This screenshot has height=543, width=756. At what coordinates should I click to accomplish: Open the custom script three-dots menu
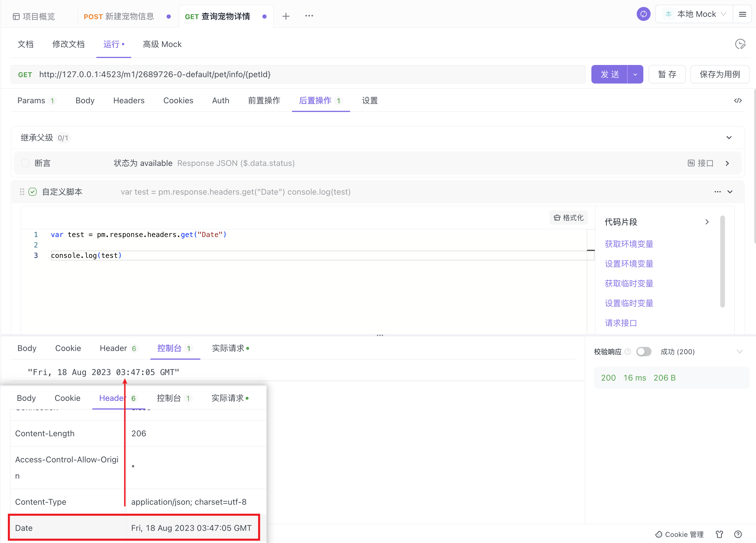(717, 192)
